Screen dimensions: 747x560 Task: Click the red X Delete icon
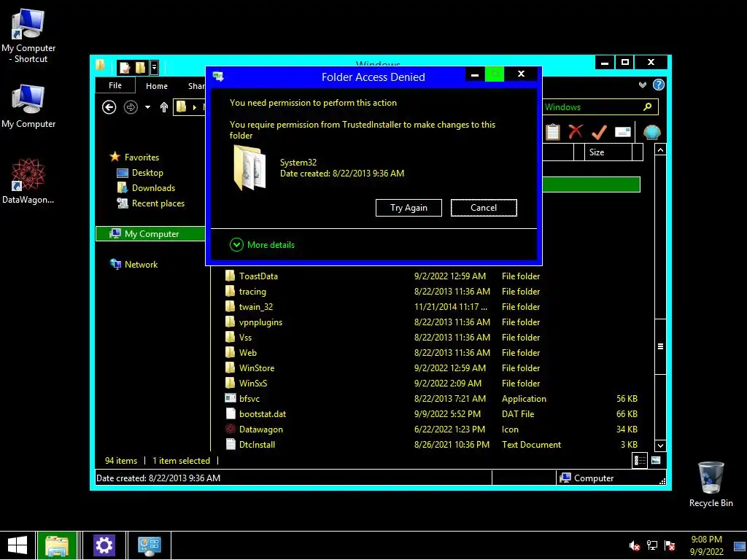(576, 131)
